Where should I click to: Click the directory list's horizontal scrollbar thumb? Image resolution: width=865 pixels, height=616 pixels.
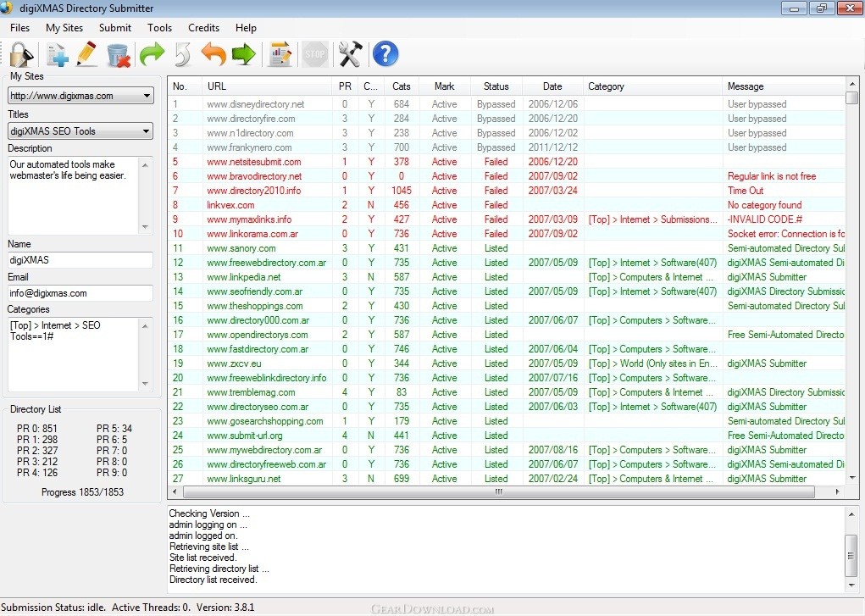[499, 491]
